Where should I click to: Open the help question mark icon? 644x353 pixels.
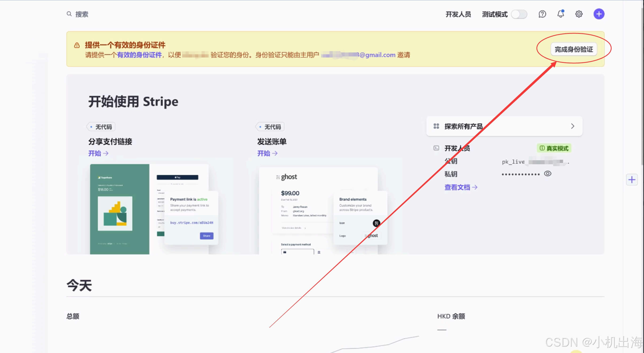point(542,14)
